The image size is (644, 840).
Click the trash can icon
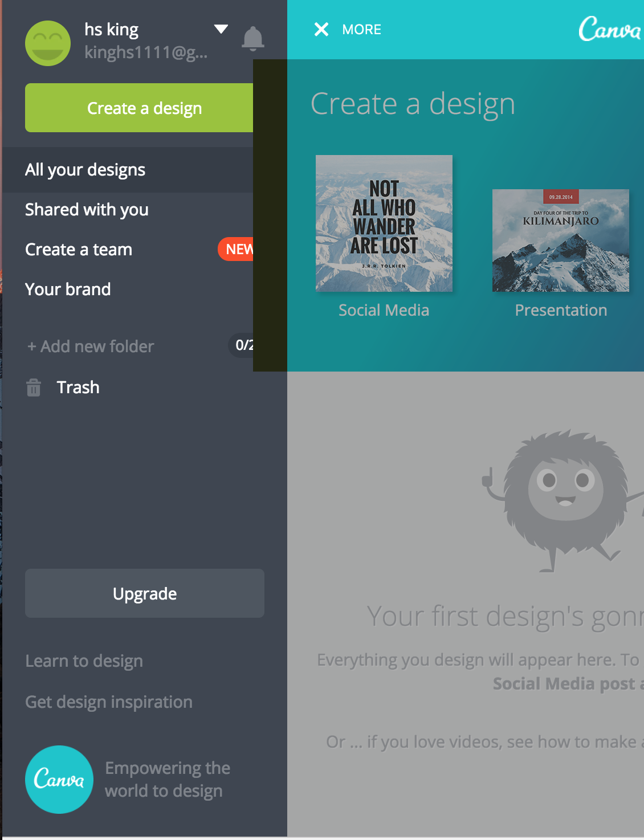click(34, 388)
